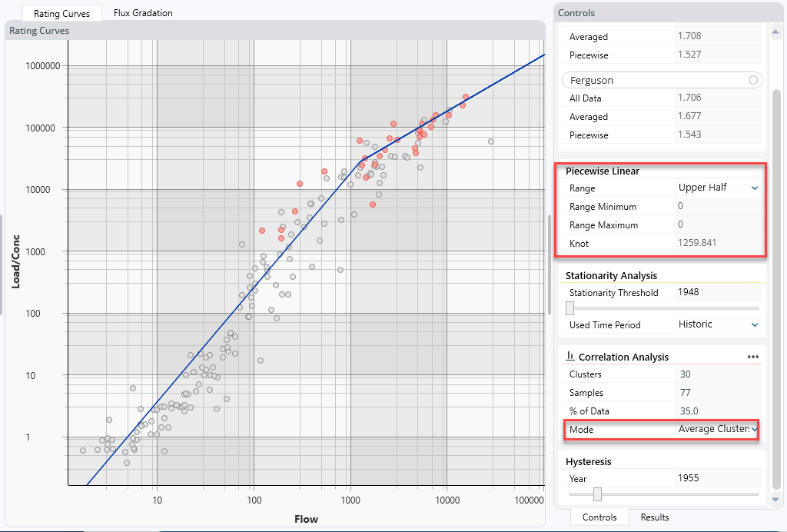Click the panel splitter grip beside chart
Screen dimensions: 787x532
click(549, 264)
